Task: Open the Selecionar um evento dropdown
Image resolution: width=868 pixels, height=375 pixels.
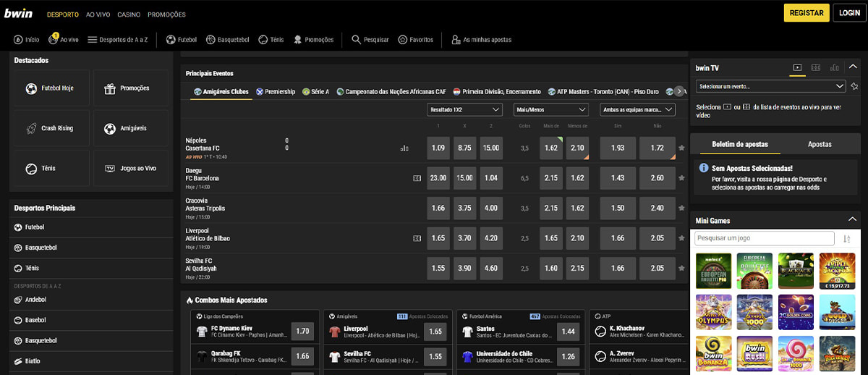Action: point(770,86)
